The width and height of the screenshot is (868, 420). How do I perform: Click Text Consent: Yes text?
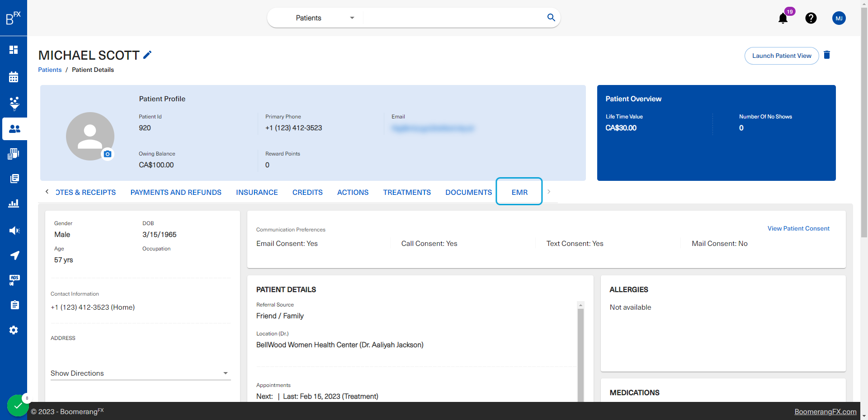(x=575, y=244)
